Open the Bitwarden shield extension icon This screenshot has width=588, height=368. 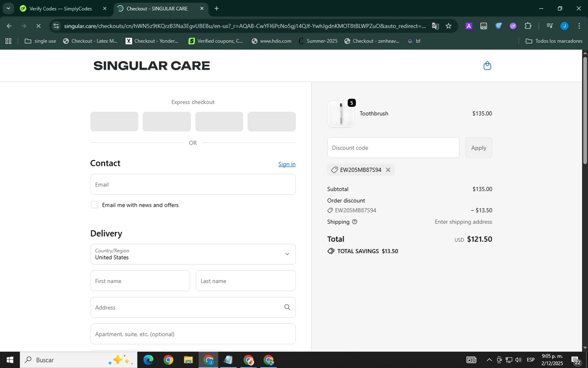pyautogui.click(x=499, y=26)
